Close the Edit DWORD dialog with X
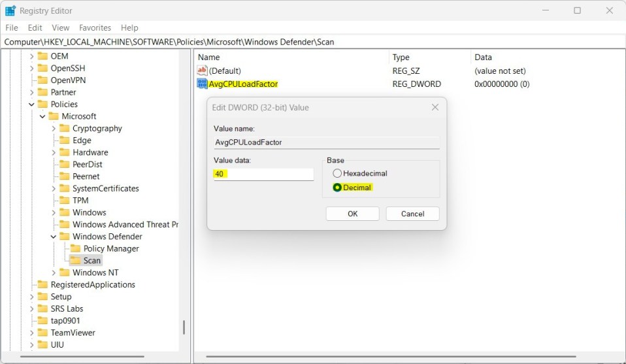 pyautogui.click(x=435, y=107)
